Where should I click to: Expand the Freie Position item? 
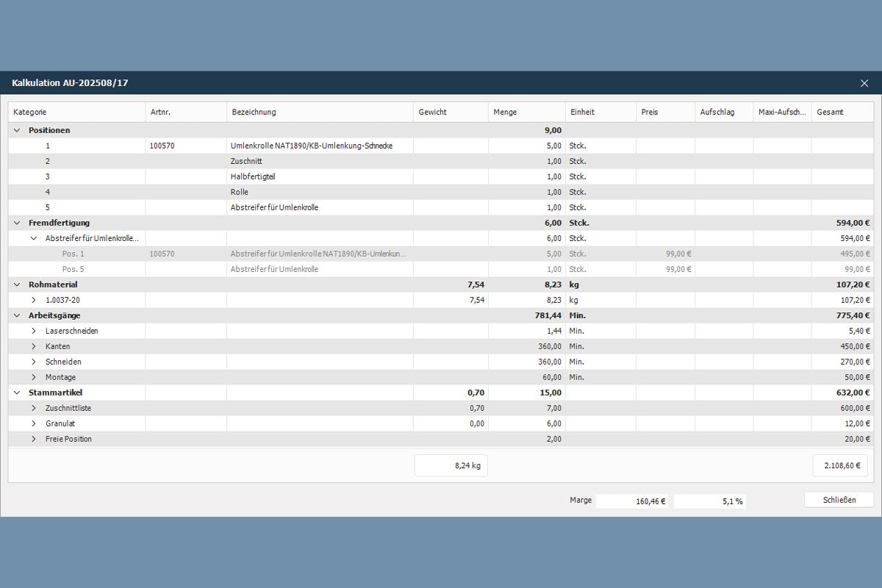click(34, 439)
